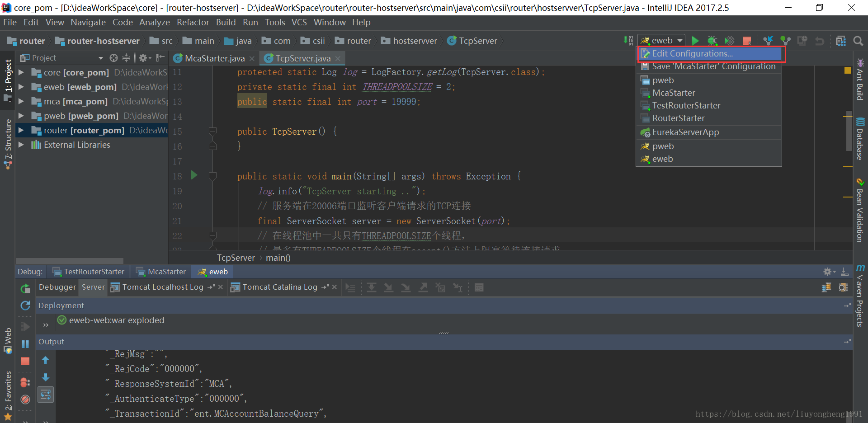Click the Make Project build icon

(x=628, y=41)
